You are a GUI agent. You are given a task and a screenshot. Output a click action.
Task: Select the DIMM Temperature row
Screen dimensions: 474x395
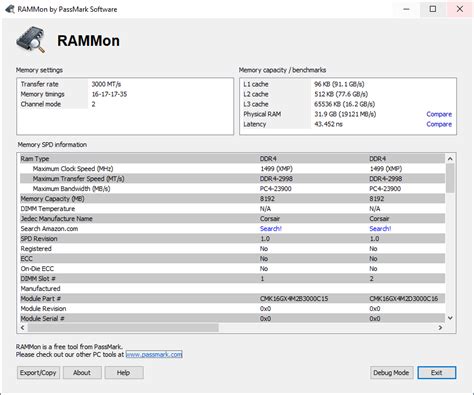pyautogui.click(x=232, y=209)
